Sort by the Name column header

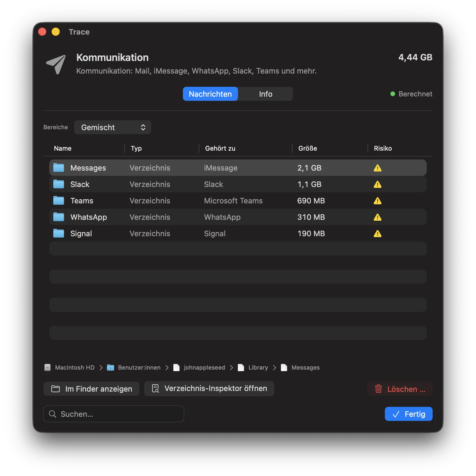[x=63, y=148]
